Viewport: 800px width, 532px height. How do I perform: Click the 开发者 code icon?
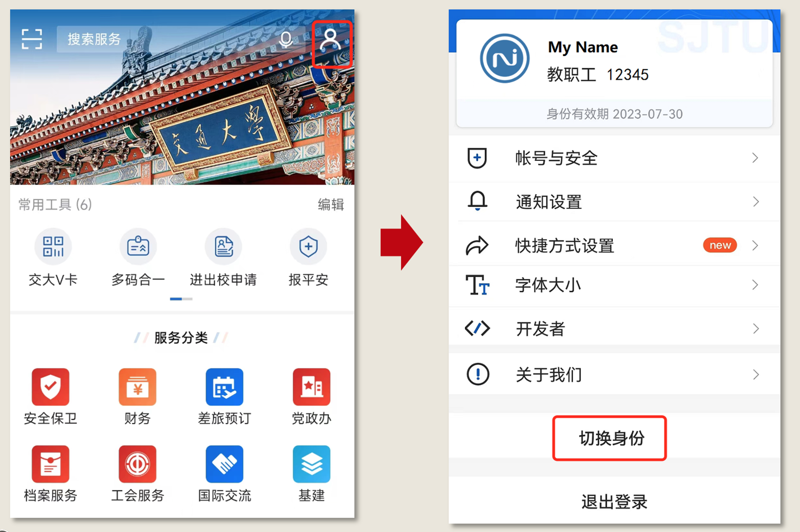coord(477,328)
